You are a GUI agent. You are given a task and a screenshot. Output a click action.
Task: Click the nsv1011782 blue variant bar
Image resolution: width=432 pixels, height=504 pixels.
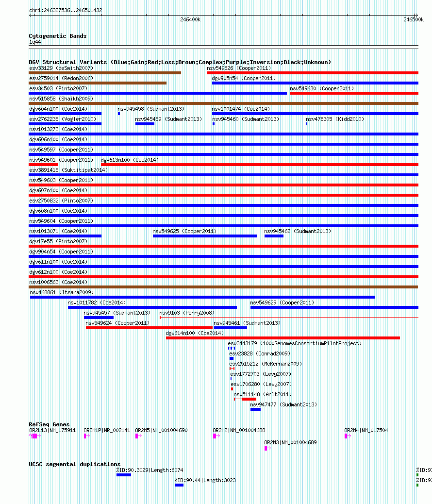pyautogui.click(x=152, y=307)
